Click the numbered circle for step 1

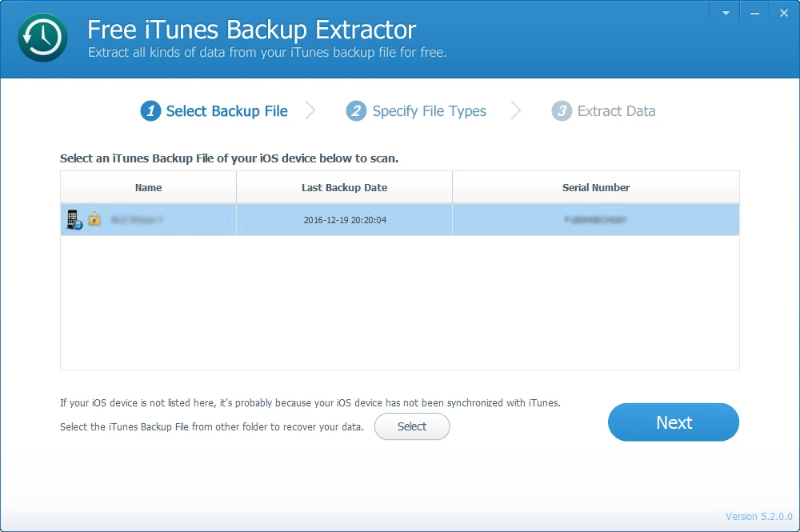coord(150,111)
